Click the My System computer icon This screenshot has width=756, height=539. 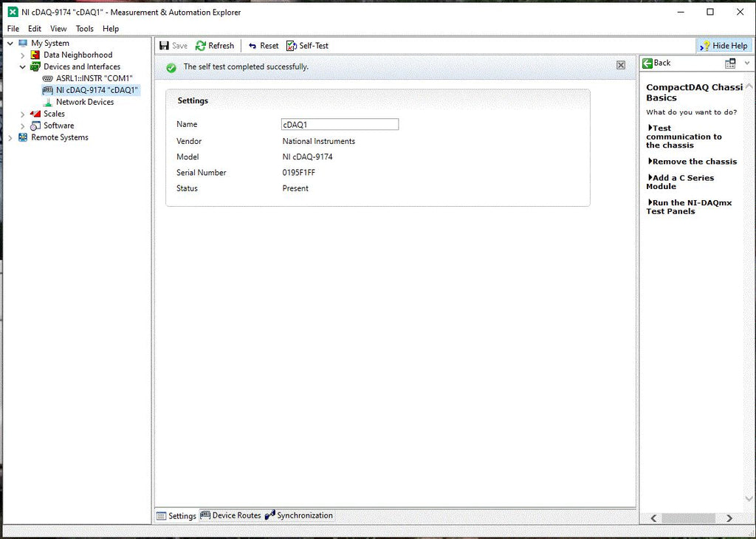23,43
